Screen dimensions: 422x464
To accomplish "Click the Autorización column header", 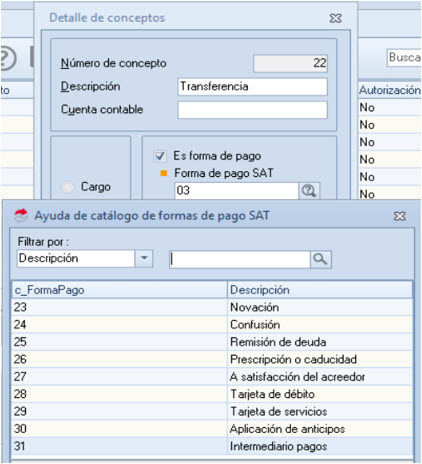I will 389,90.
